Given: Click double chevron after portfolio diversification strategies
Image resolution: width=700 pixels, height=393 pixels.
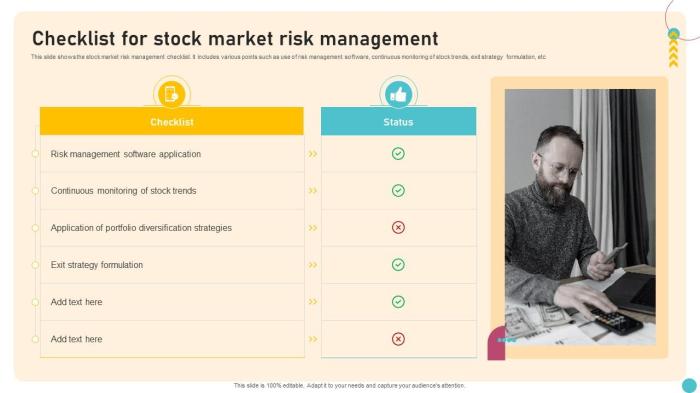Looking at the screenshot, I should tap(313, 228).
